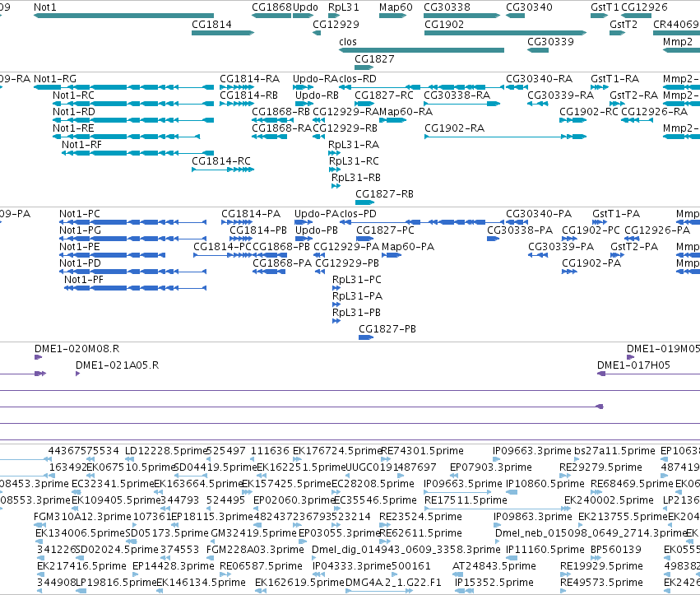Select the CG12926 gene label

644,7
